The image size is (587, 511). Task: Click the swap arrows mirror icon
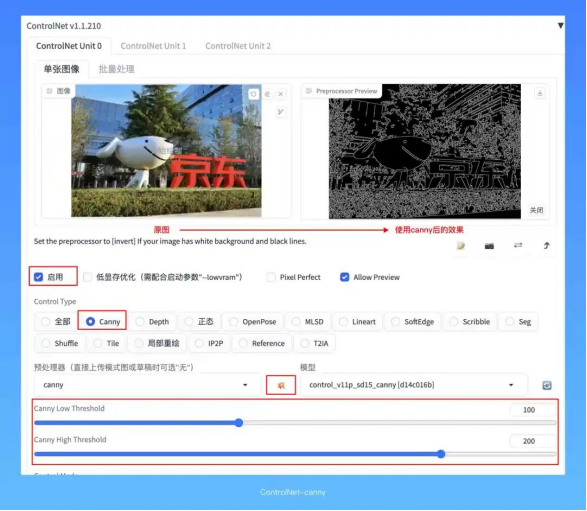tap(518, 245)
